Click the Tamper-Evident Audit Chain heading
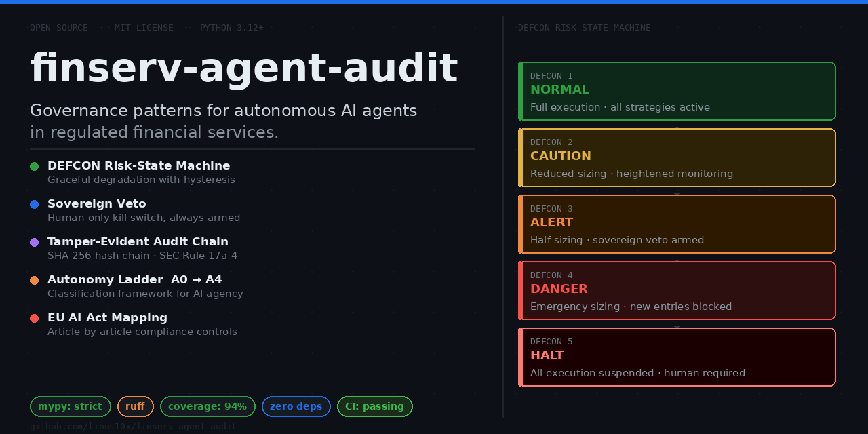Screen dimensions: 868x434 [x=138, y=241]
